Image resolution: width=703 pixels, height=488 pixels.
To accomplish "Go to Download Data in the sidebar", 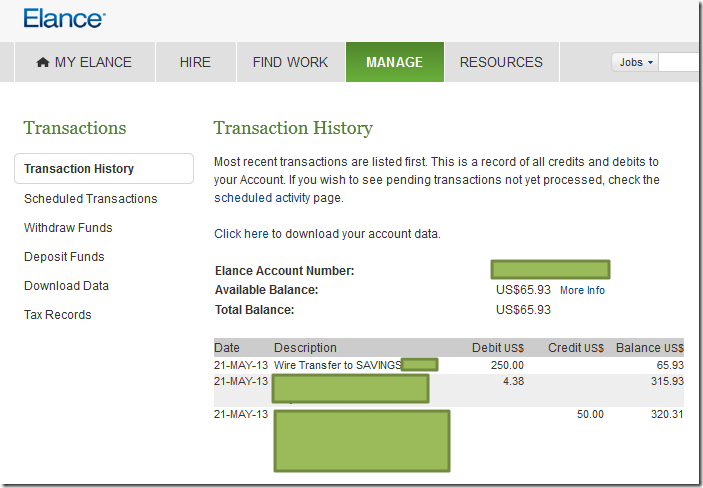I will click(66, 286).
